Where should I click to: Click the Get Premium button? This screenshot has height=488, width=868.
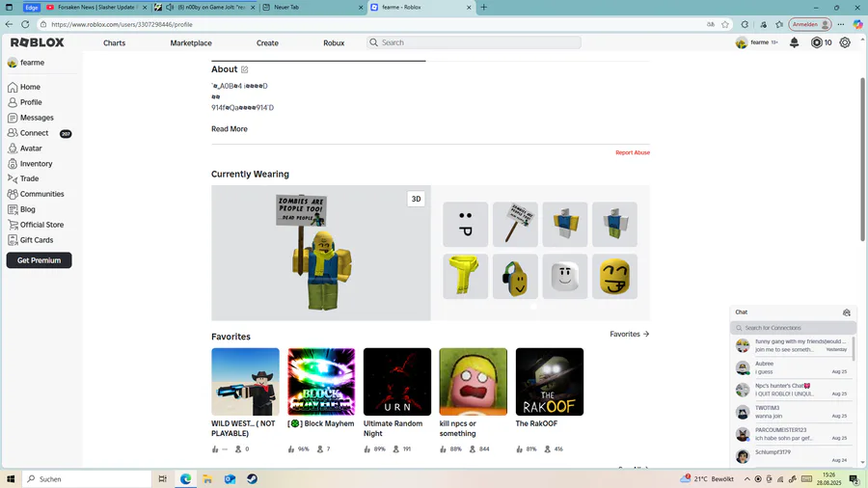coord(39,260)
